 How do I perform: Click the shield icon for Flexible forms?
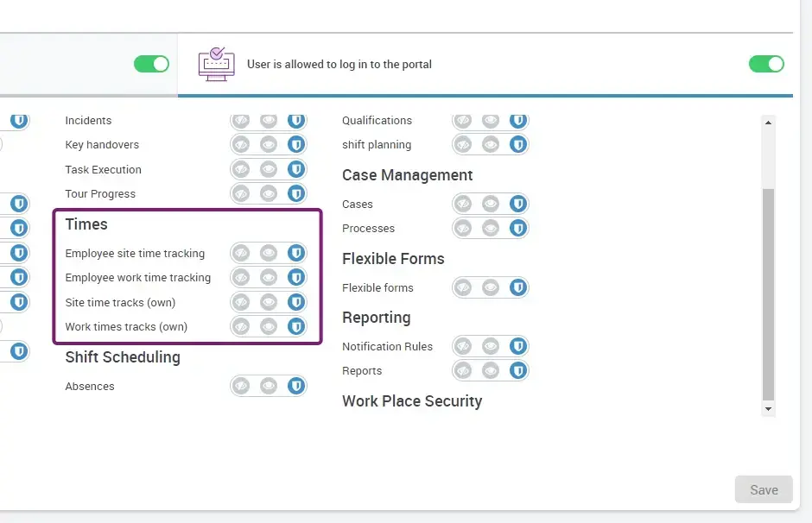(518, 287)
